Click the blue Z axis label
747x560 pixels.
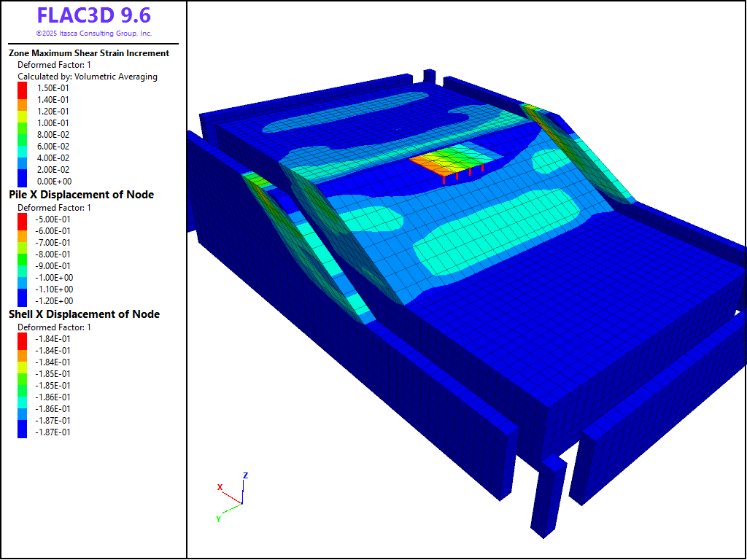(x=245, y=475)
